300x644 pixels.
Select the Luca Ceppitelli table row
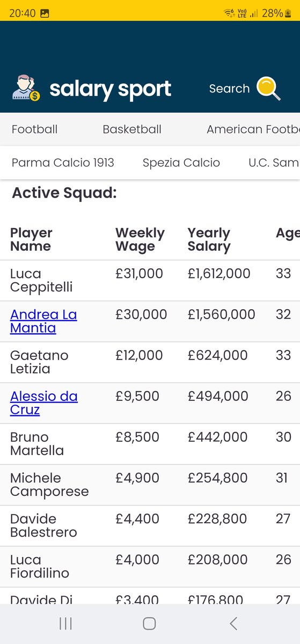click(x=150, y=281)
